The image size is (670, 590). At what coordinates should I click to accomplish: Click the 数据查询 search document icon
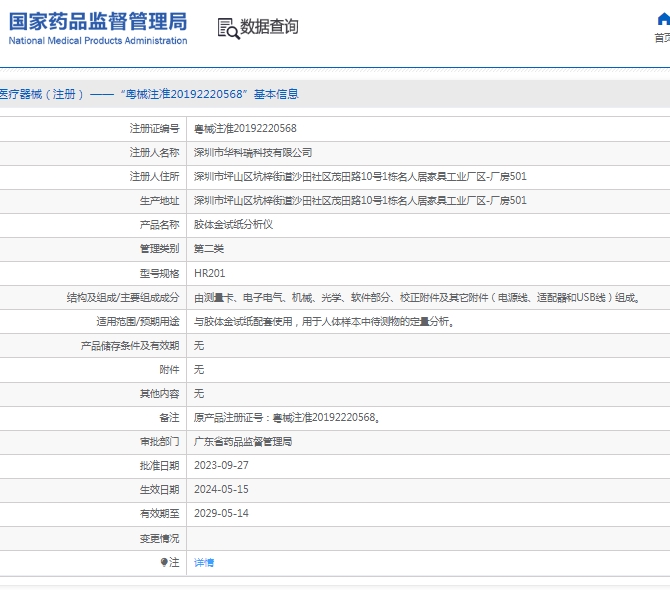[x=228, y=28]
